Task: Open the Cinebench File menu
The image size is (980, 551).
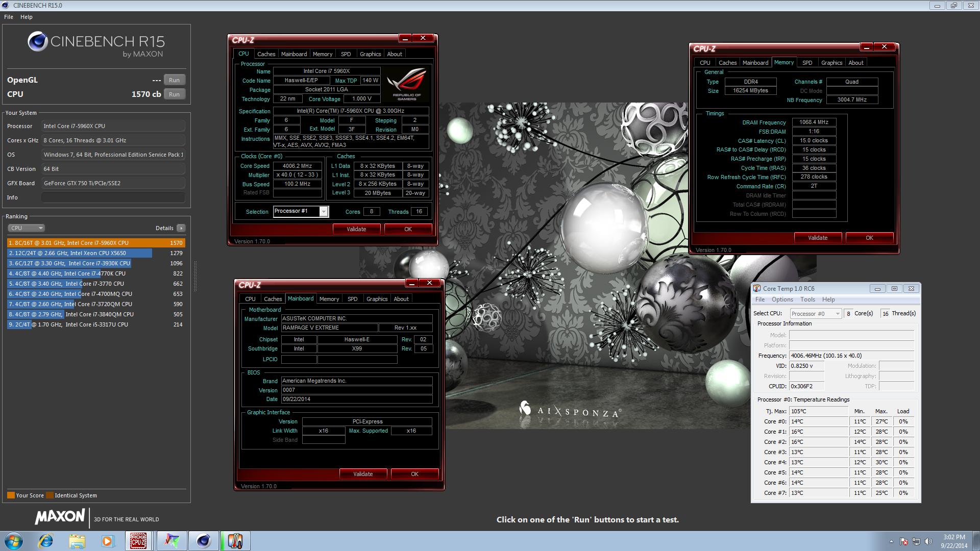Action: pyautogui.click(x=9, y=17)
